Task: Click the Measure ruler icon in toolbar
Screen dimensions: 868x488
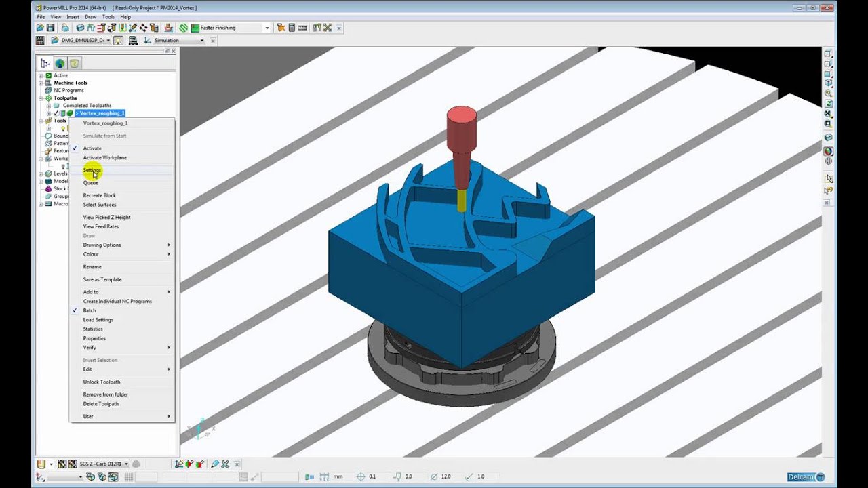Action: coord(302,28)
